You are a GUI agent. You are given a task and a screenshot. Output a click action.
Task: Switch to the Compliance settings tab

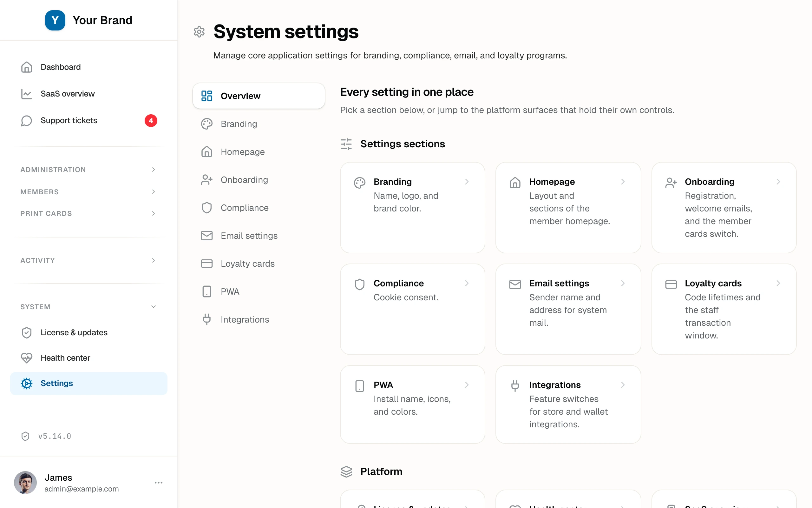(259, 208)
